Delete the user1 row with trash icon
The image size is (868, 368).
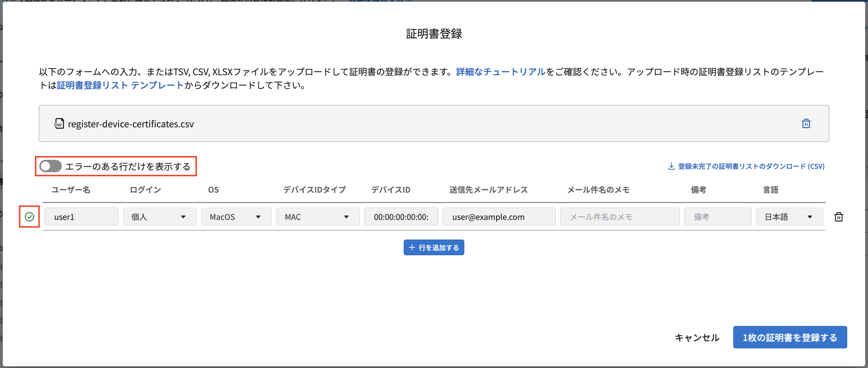pyautogui.click(x=838, y=217)
